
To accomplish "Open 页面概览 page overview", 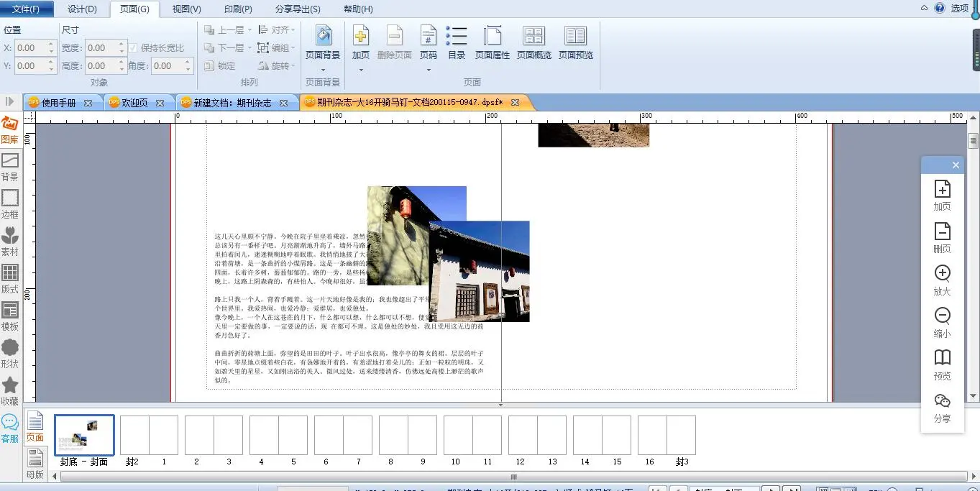I will click(x=533, y=37).
